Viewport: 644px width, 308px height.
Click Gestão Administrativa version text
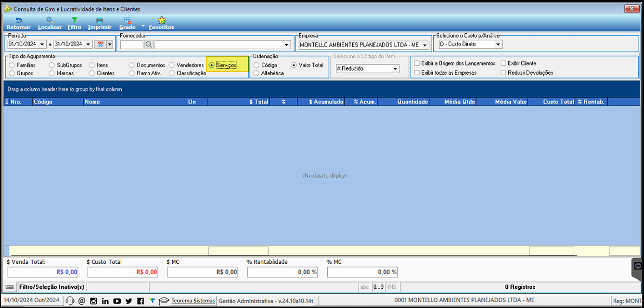click(x=265, y=301)
